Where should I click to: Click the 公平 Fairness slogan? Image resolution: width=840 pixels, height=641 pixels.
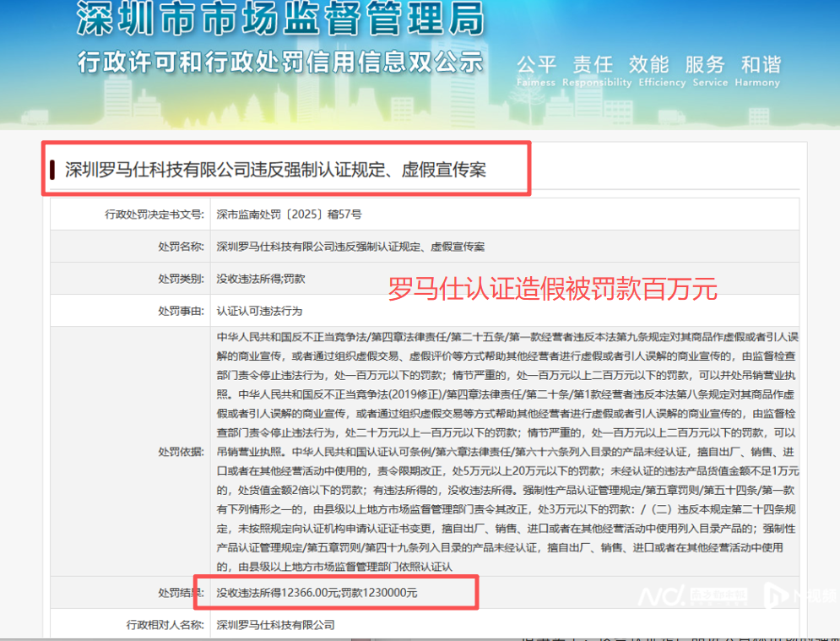536,71
